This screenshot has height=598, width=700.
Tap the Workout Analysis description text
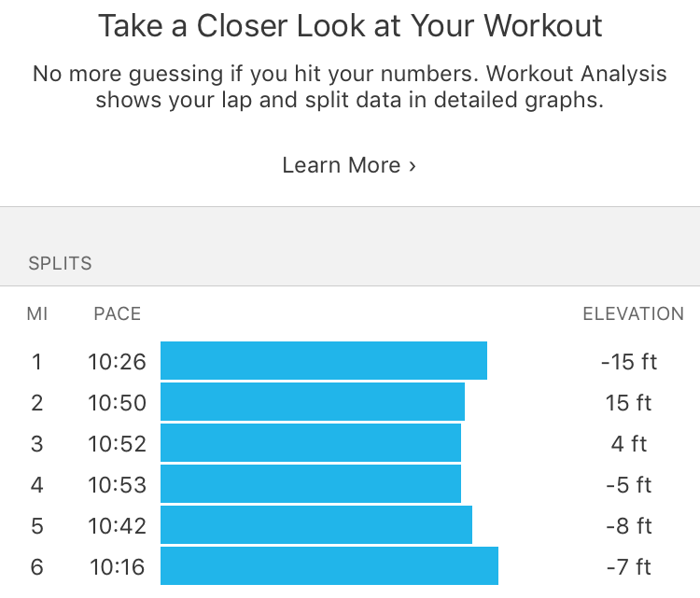pos(350,87)
